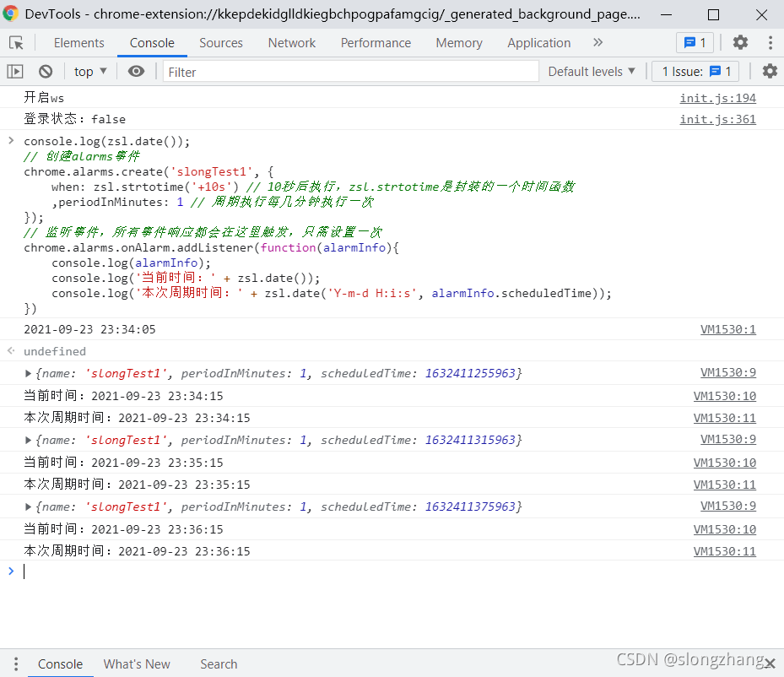784x677 pixels.
Task: Create a live expression with eye icon
Action: pyautogui.click(x=136, y=72)
